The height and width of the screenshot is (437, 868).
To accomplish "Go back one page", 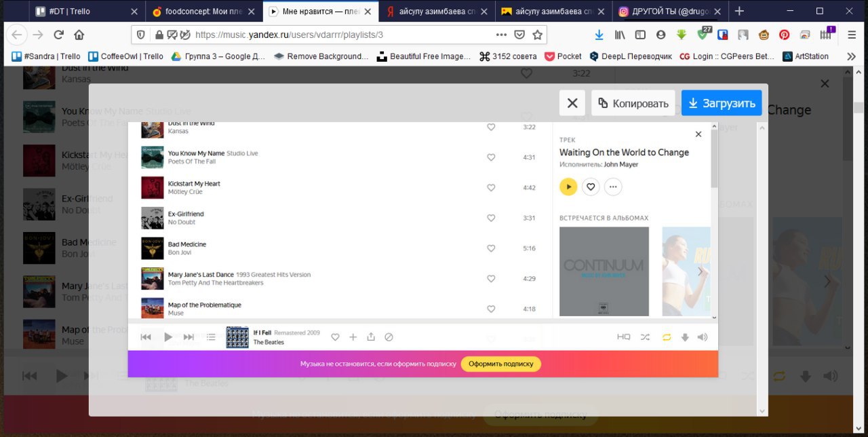I will [17, 35].
